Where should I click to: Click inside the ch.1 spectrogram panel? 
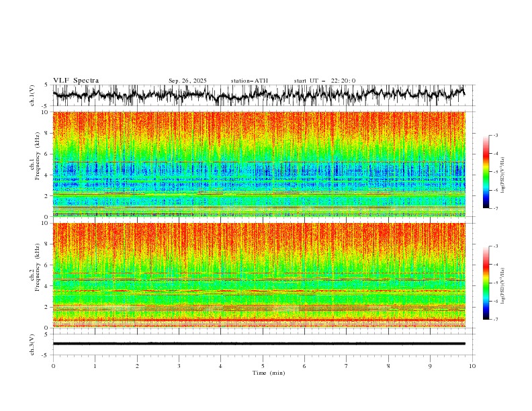click(259, 164)
